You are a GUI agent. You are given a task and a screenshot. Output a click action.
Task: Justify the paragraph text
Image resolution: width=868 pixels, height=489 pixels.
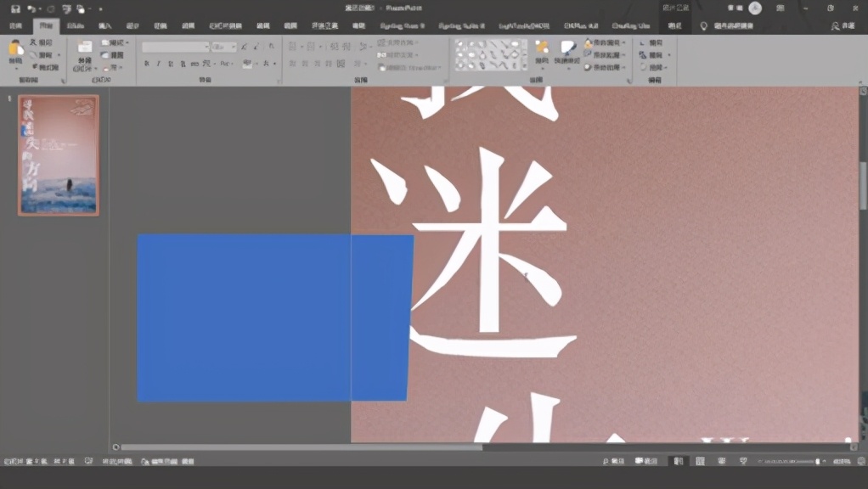[329, 65]
